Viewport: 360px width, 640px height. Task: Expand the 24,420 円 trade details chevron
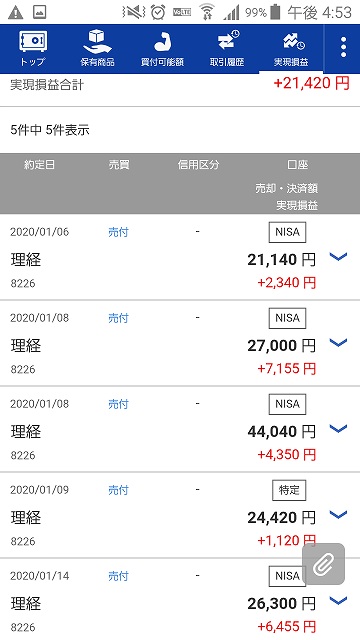click(x=338, y=515)
